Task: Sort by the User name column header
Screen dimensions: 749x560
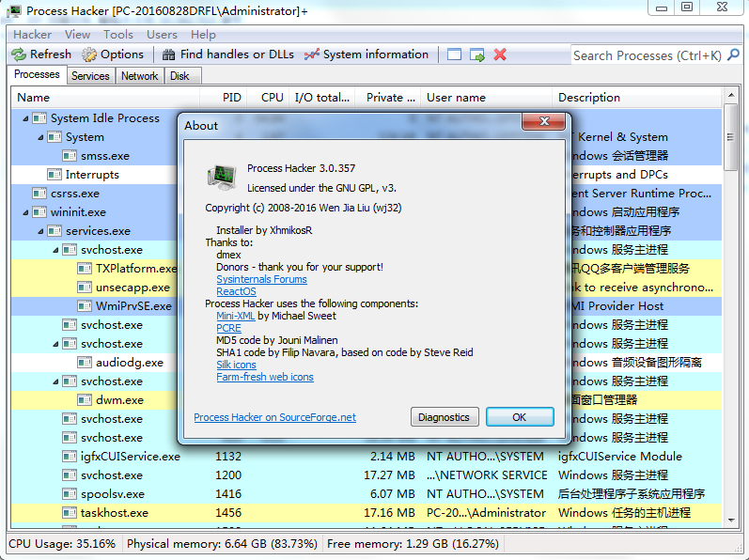Action: point(486,98)
